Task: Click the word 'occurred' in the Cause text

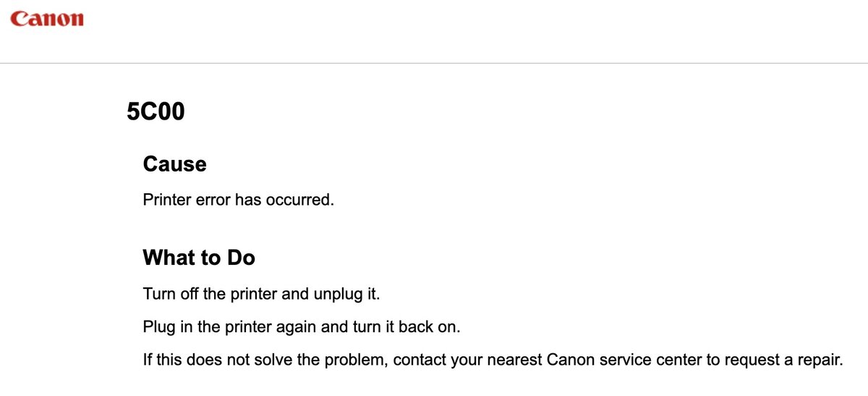Action: [x=304, y=200]
